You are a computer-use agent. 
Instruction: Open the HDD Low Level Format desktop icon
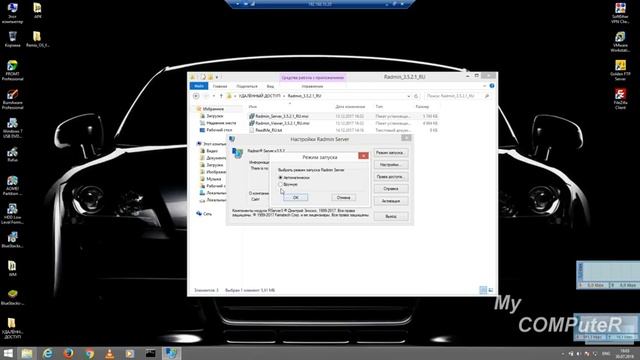(x=12, y=214)
